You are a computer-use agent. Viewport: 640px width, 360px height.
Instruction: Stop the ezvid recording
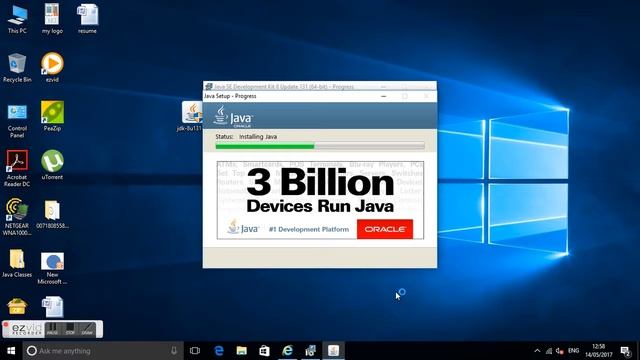pyautogui.click(x=70, y=329)
